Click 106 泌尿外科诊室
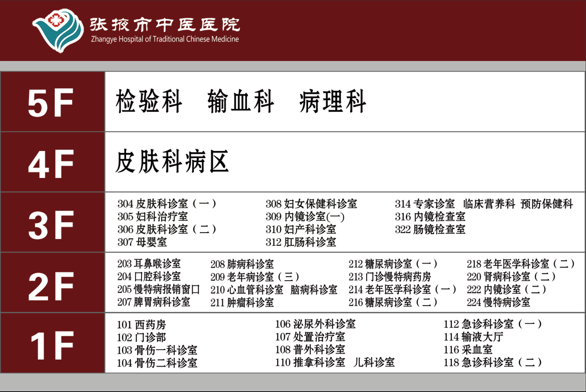 coord(315,324)
